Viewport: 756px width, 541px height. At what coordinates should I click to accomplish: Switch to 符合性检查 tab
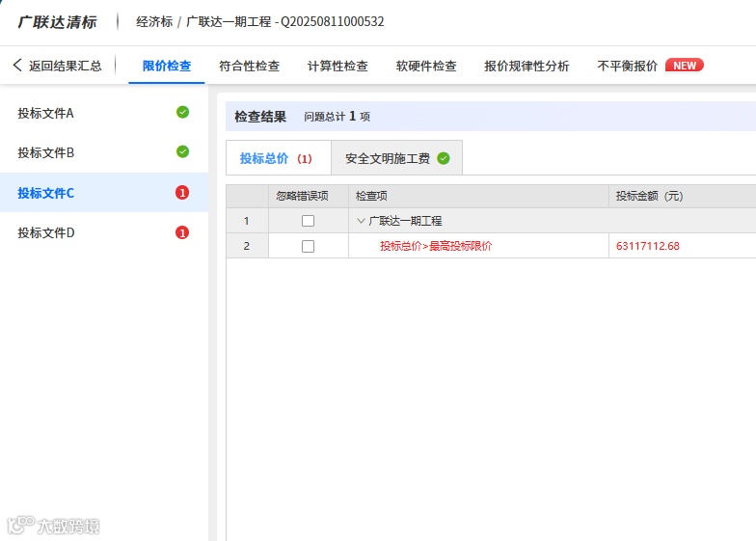click(249, 66)
